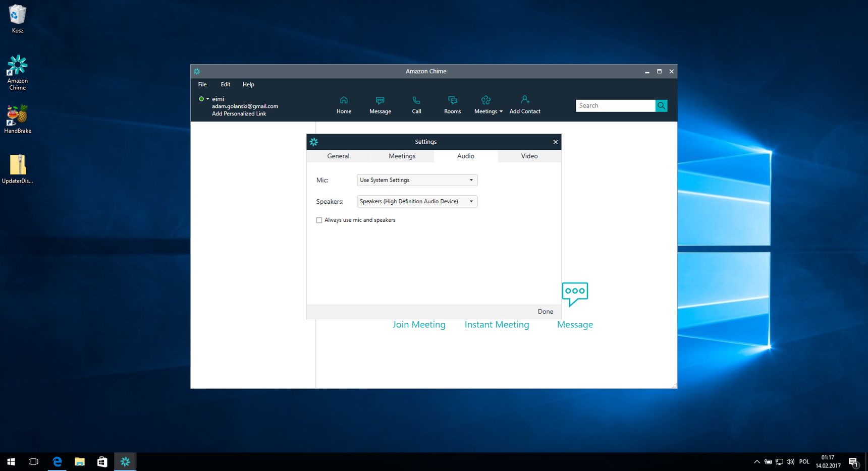Click Add Personalized Link

pyautogui.click(x=239, y=114)
